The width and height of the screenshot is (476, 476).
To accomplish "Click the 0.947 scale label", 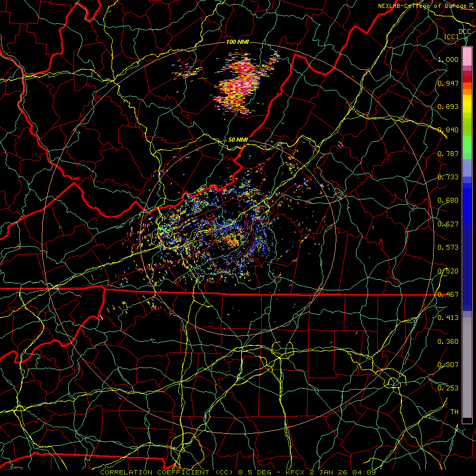I will pyautogui.click(x=448, y=83).
